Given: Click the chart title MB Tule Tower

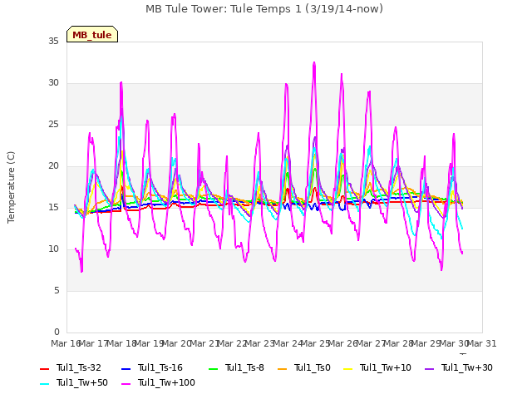Looking at the screenshot, I should (x=264, y=9).
